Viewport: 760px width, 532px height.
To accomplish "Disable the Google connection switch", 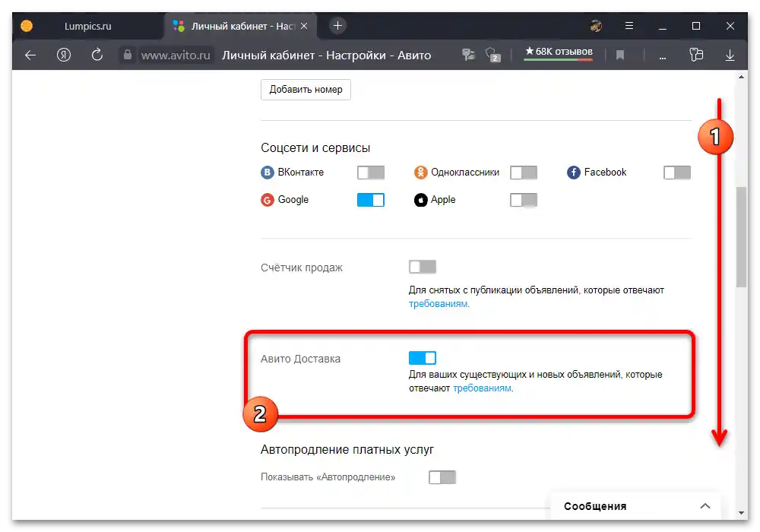I will tap(371, 200).
